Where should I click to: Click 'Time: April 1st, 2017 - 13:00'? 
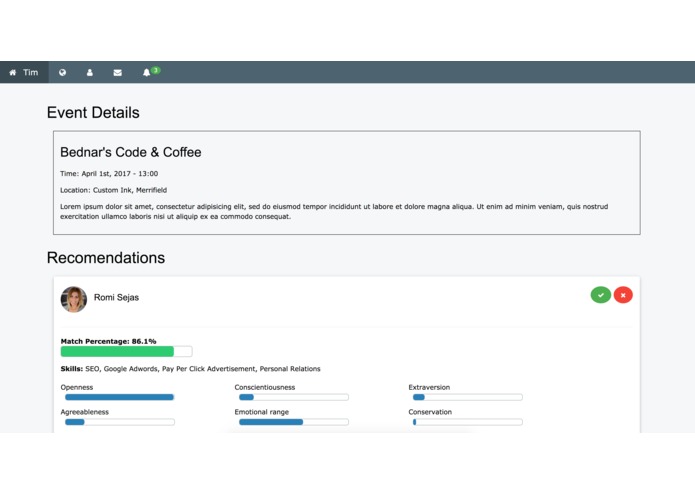click(x=109, y=174)
